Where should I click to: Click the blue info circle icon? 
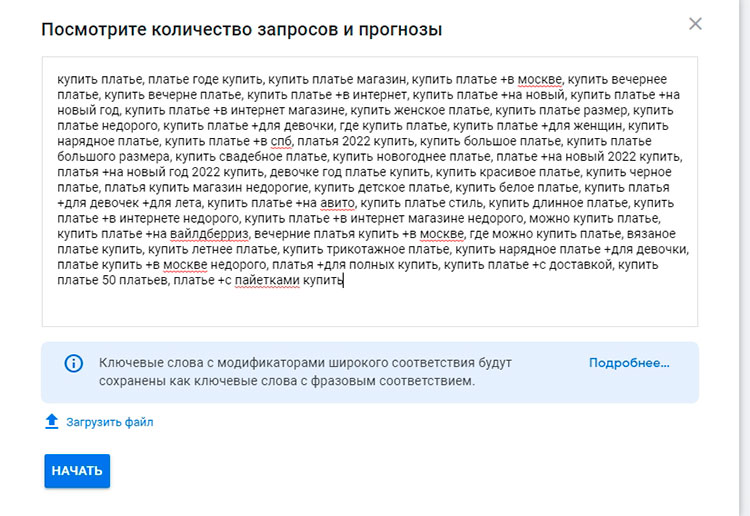point(73,363)
